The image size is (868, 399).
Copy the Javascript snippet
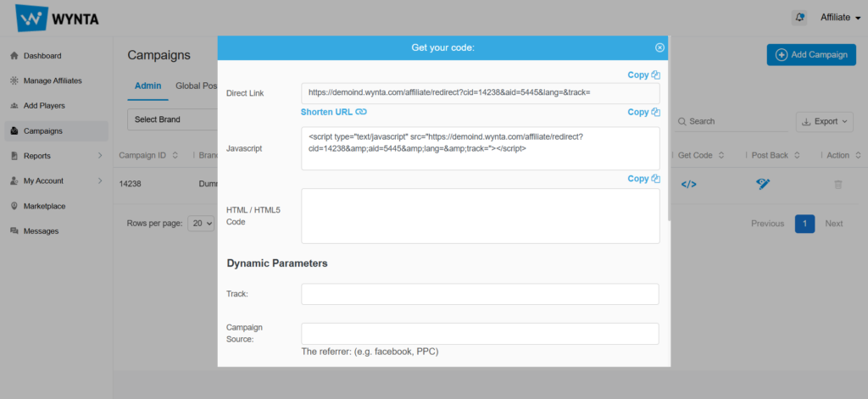tap(644, 112)
